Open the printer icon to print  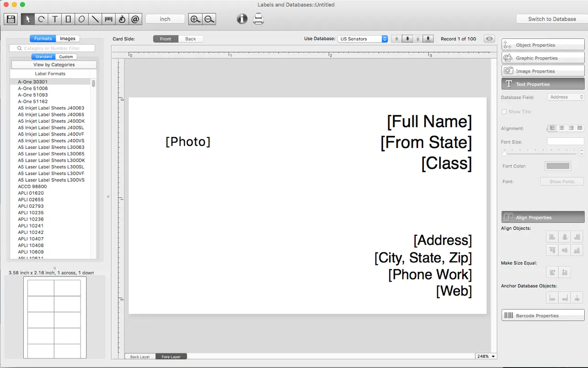point(258,19)
